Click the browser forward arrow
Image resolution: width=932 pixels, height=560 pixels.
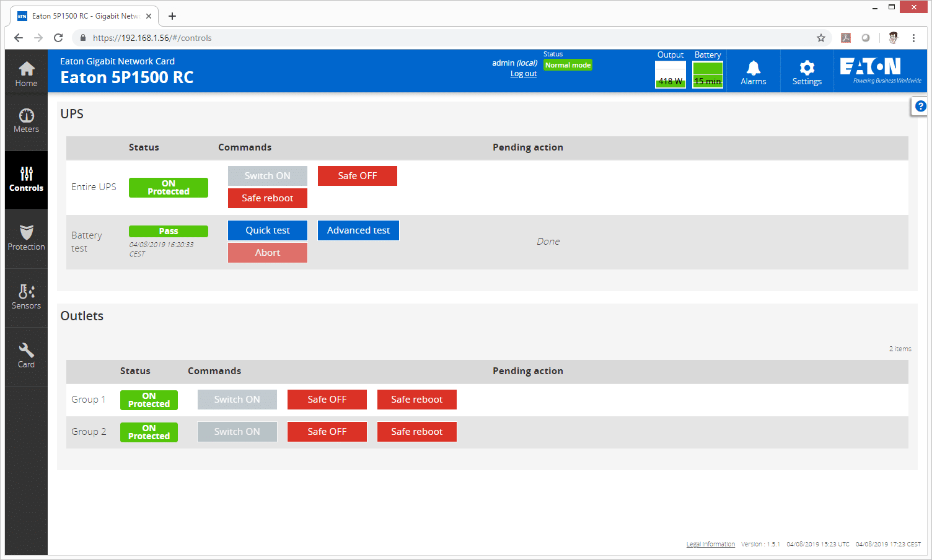[38, 38]
